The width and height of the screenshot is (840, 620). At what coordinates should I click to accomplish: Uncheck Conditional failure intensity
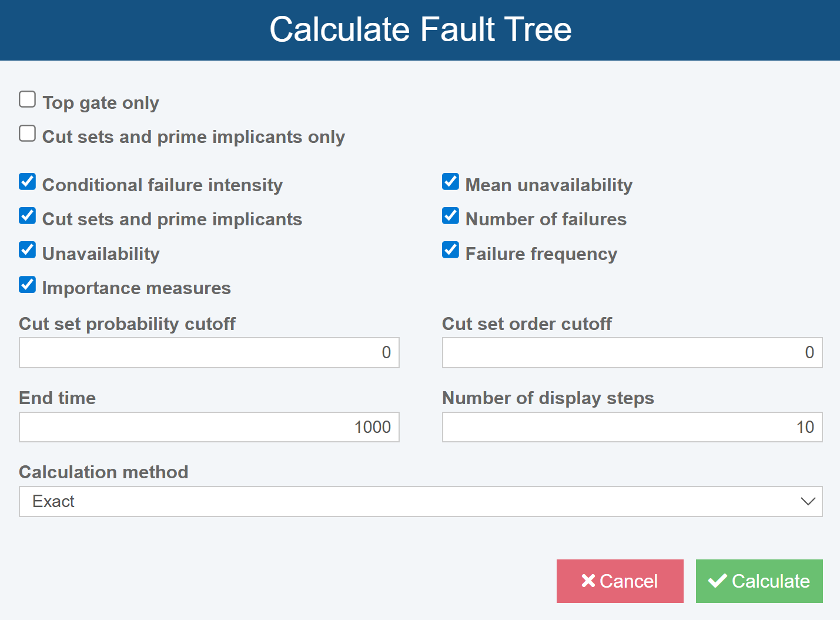[28, 182]
